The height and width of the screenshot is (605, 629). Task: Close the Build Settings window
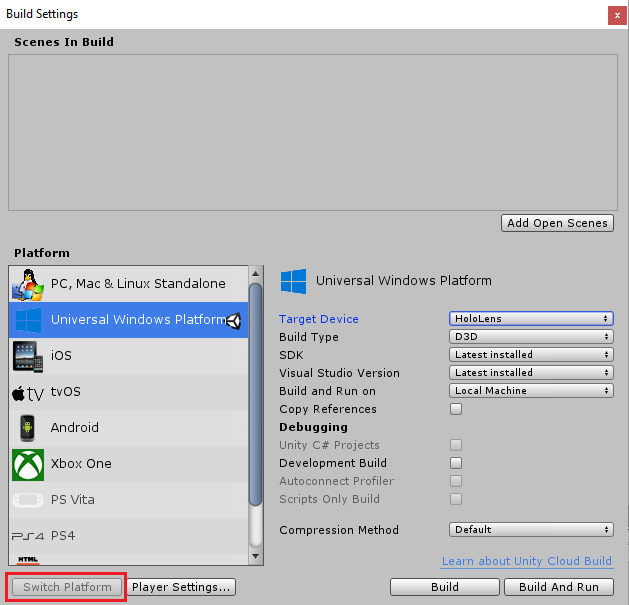(617, 16)
